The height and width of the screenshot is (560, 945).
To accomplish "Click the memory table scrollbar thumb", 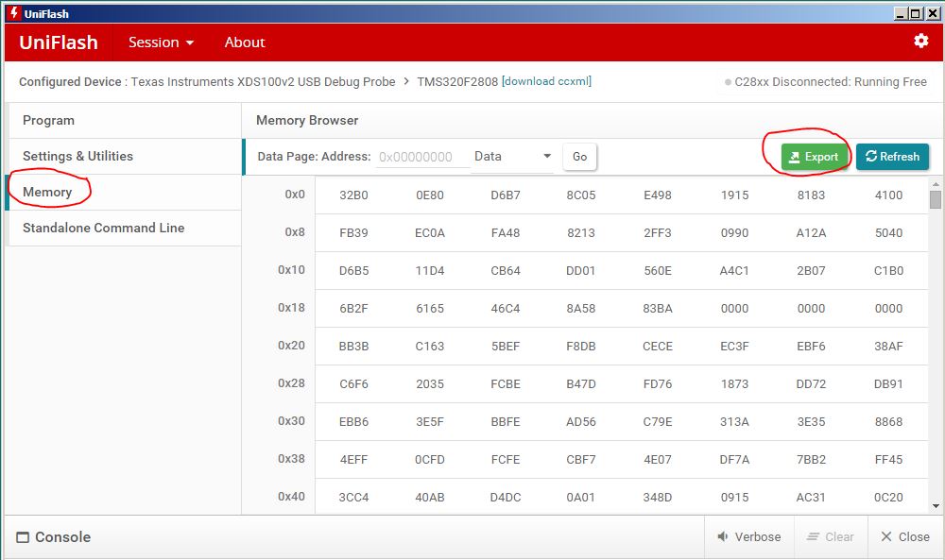I will pyautogui.click(x=936, y=199).
